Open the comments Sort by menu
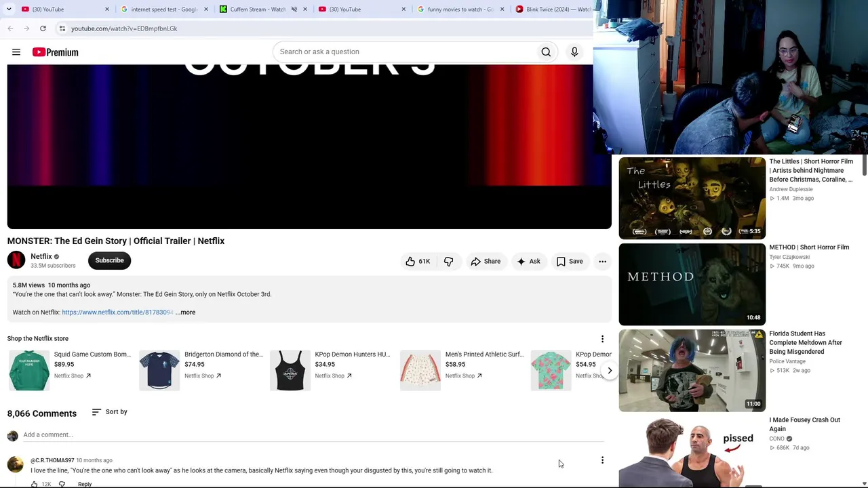 pyautogui.click(x=110, y=412)
